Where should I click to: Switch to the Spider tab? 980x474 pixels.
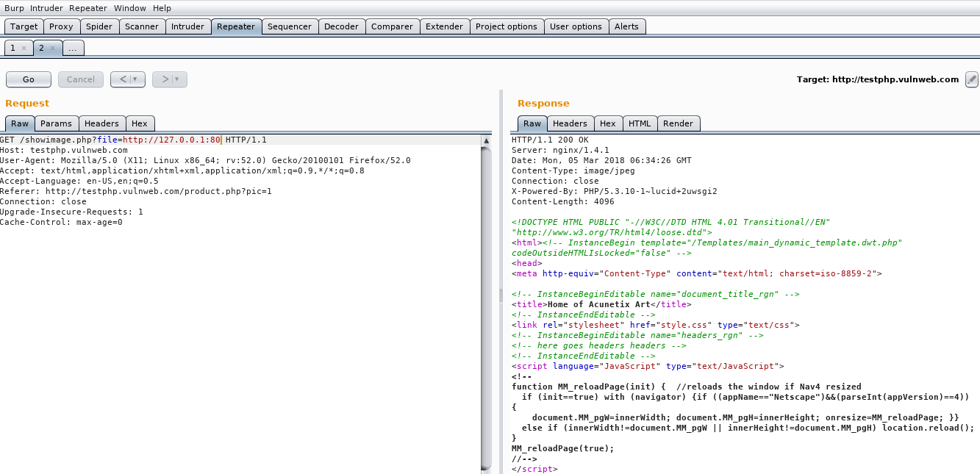click(99, 26)
